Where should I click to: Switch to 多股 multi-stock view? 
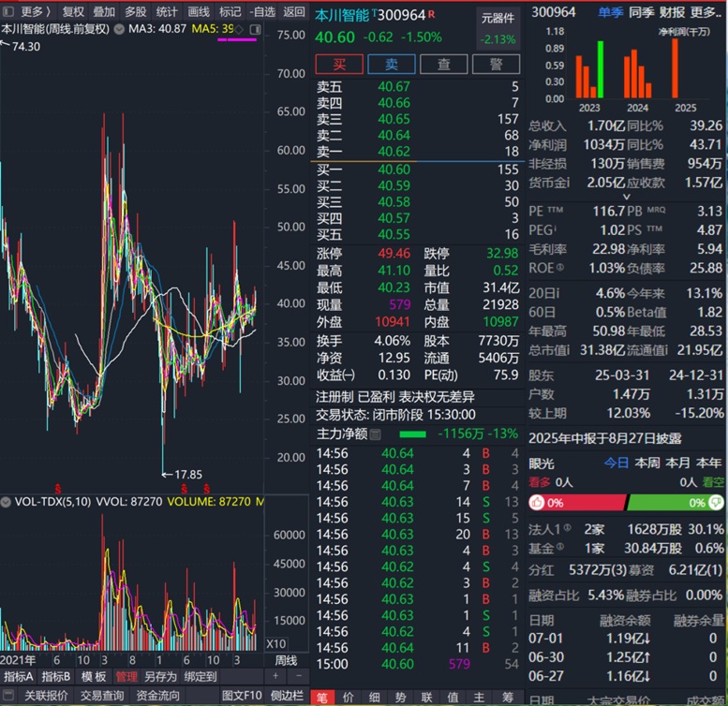135,11
